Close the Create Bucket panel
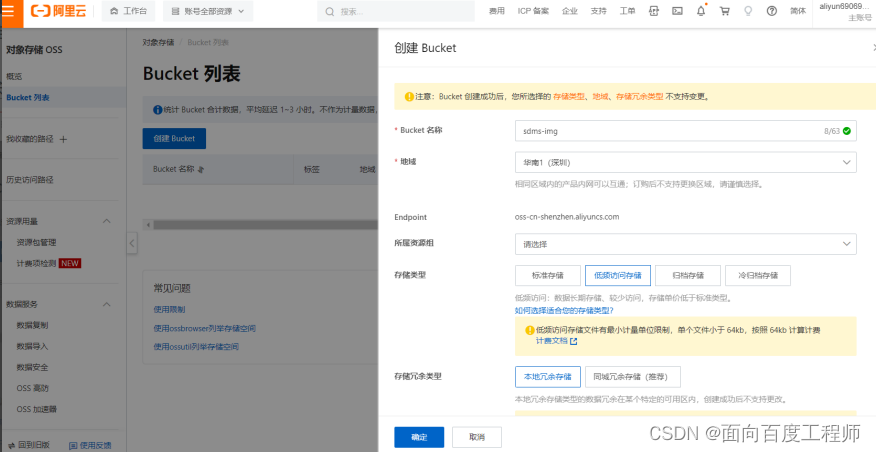876x452 pixels. (x=873, y=48)
